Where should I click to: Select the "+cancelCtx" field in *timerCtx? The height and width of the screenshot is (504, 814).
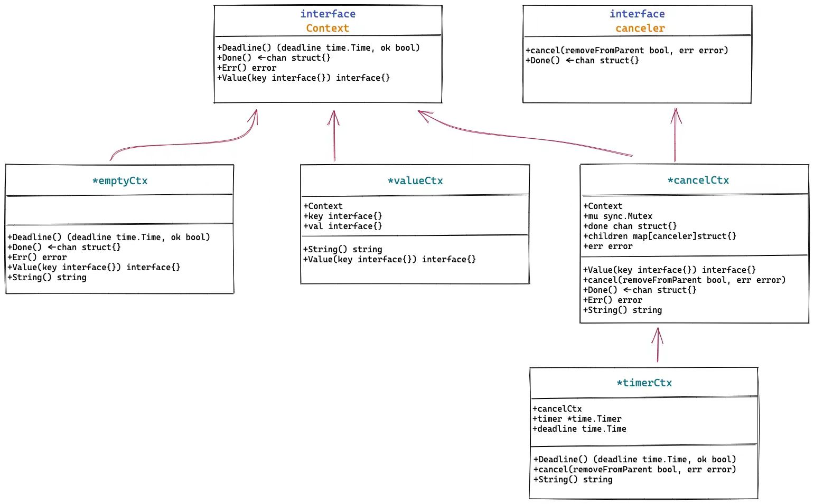click(557, 408)
